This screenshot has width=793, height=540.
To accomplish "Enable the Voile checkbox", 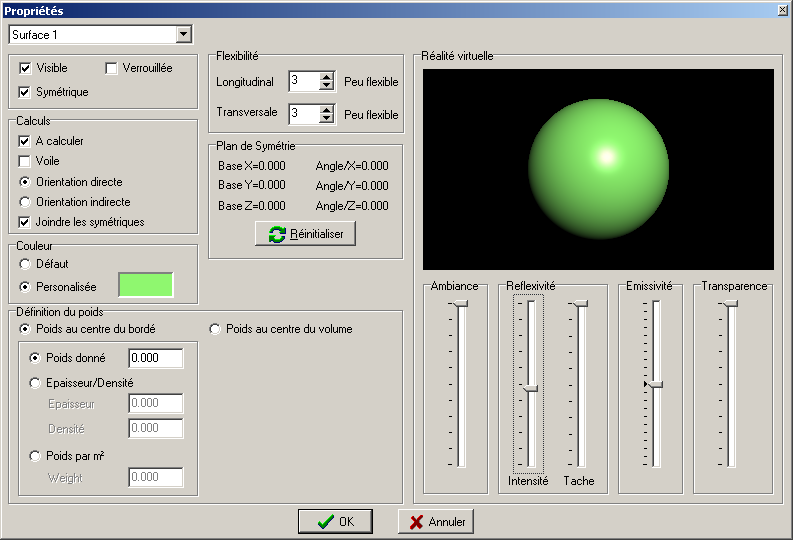I will tap(24, 161).
